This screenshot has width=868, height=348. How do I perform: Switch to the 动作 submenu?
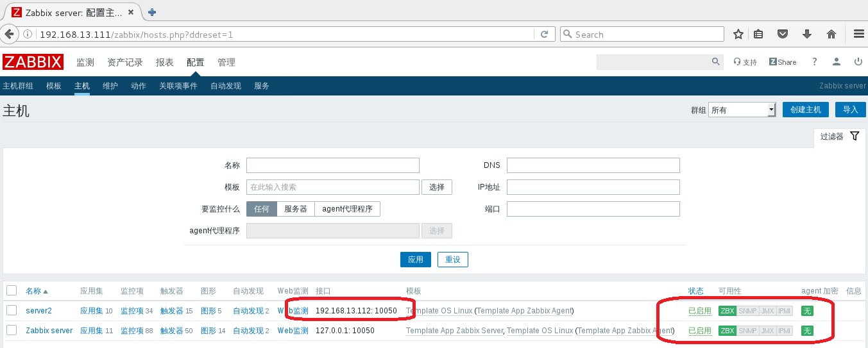point(139,86)
